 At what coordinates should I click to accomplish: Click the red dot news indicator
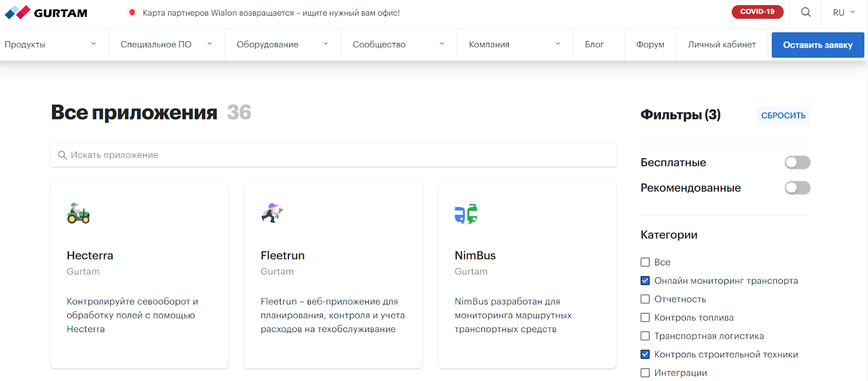point(132,12)
